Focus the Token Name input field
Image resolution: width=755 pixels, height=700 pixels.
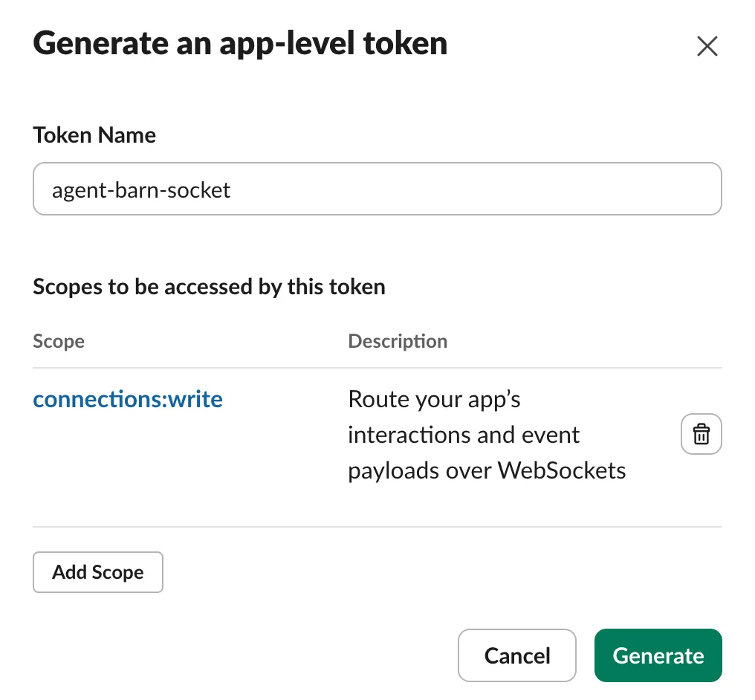(377, 189)
